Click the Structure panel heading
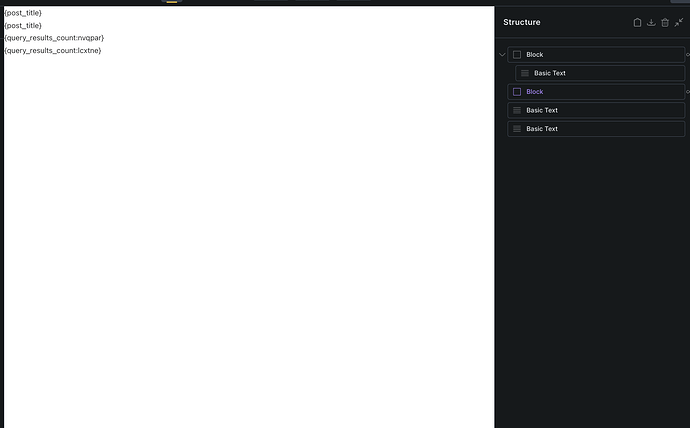Viewport: 690px width, 428px height. (522, 22)
